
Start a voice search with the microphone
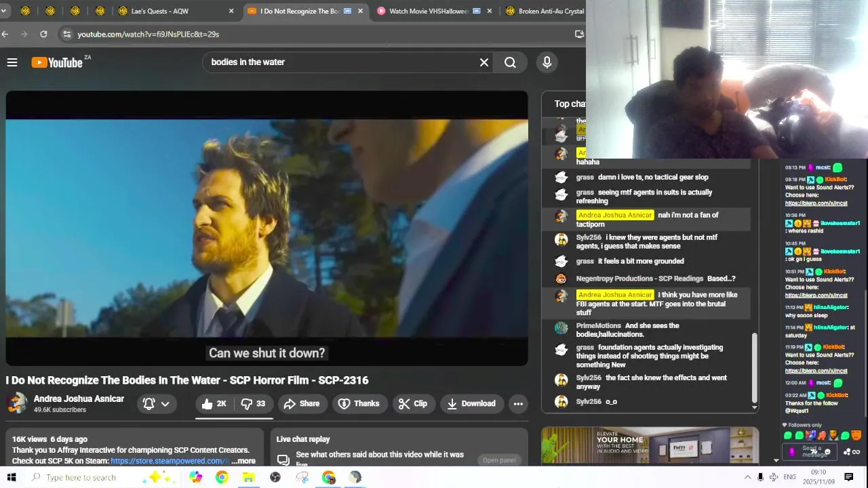[x=547, y=62]
